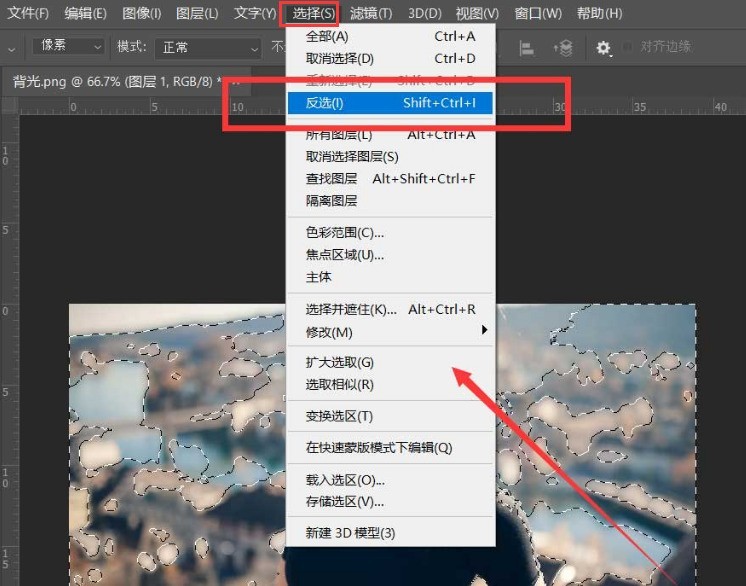This screenshot has width=746, height=586.
Task: Click 反选(I) to invert selection
Action: (390, 103)
